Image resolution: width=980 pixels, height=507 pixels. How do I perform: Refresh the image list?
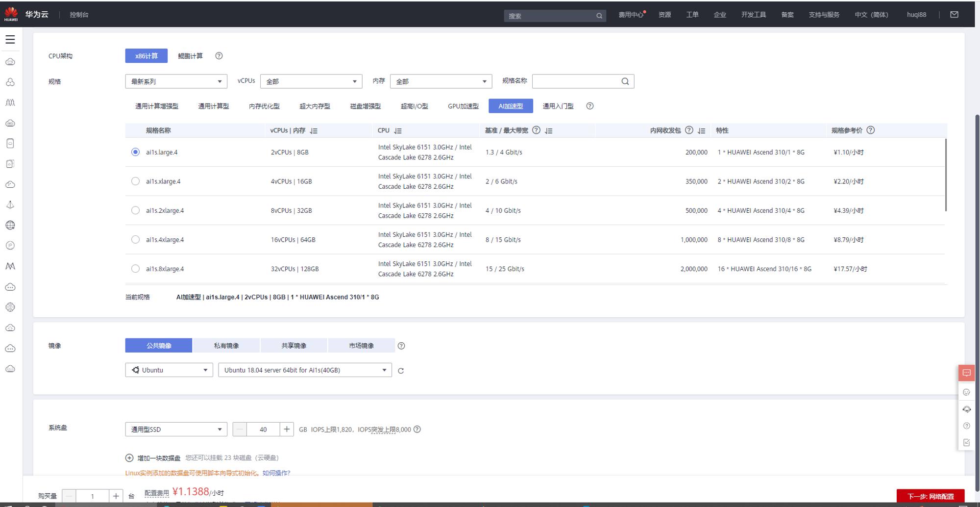point(401,371)
